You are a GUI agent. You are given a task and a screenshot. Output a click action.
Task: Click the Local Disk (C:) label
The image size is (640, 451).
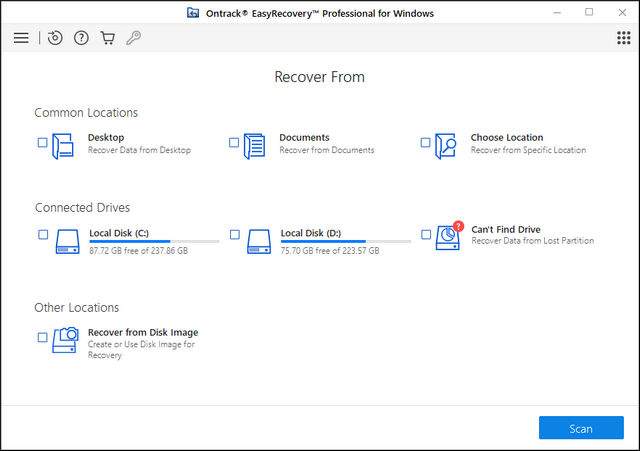(x=119, y=233)
